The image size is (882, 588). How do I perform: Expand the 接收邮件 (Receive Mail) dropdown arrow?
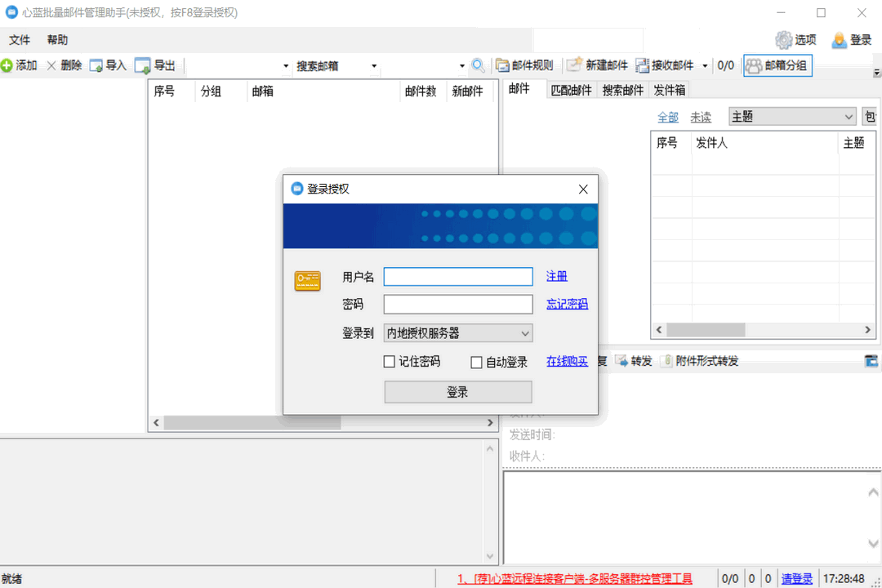pos(704,65)
